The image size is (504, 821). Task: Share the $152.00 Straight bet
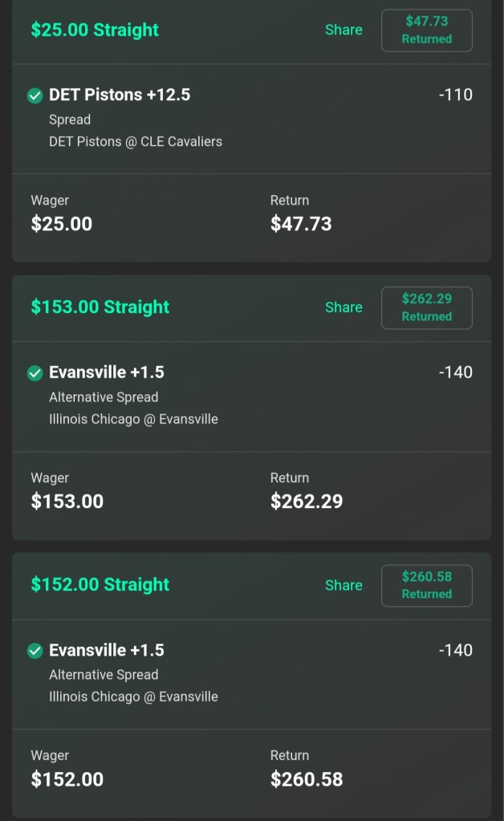[x=343, y=585]
